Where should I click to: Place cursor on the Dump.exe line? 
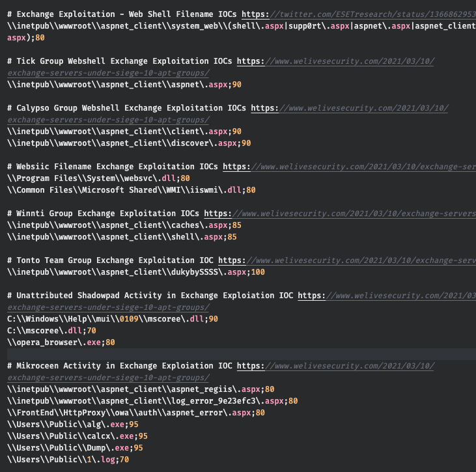[75, 448]
